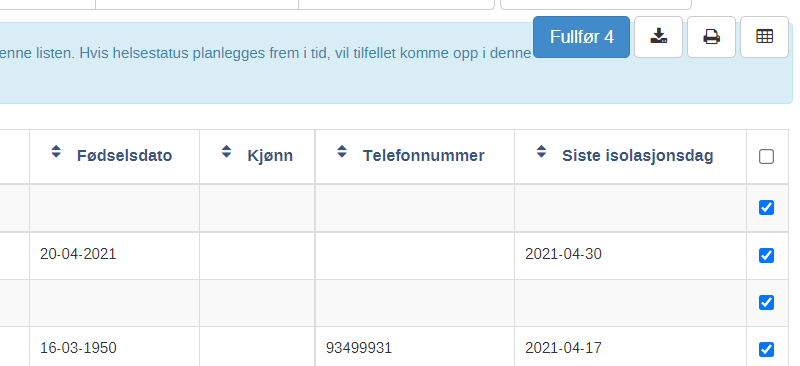Select birth date cell 20-04-2021
This screenshot has height=366, width=800.
78,254
